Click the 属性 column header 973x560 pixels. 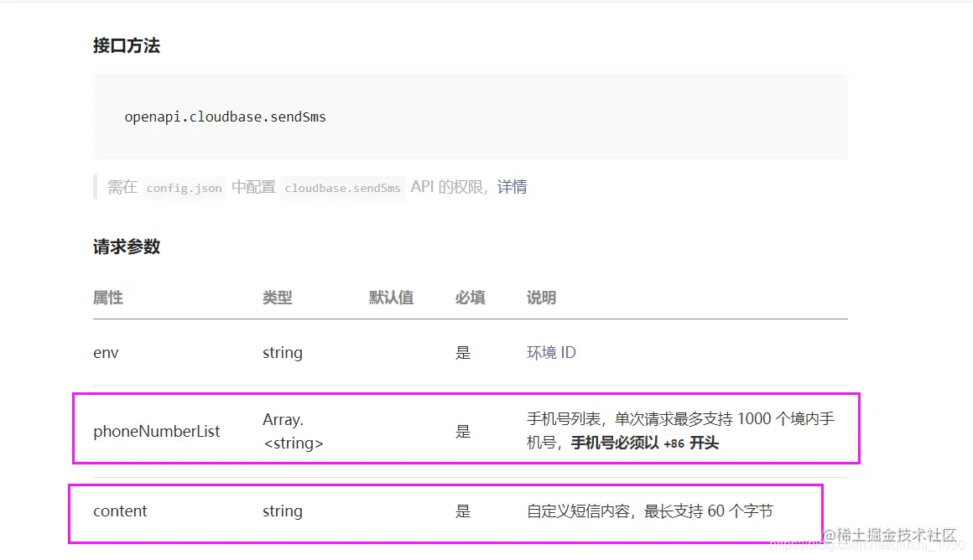[x=108, y=298]
